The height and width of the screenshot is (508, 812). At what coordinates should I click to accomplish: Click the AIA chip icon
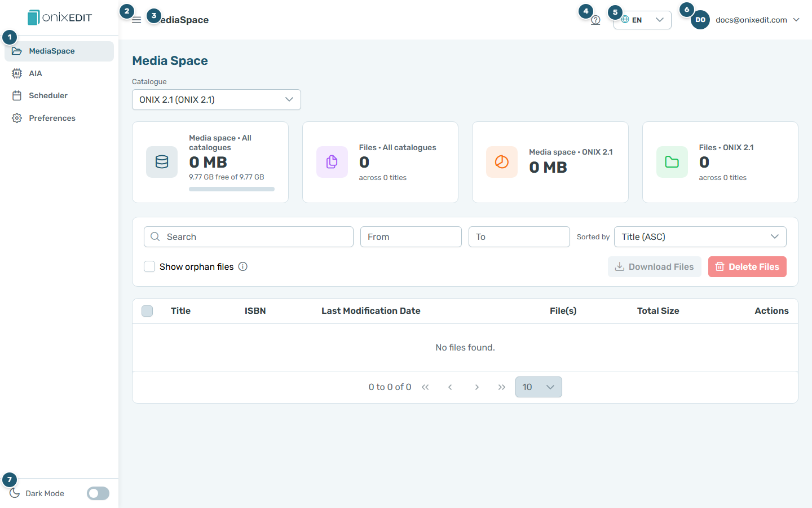click(17, 73)
